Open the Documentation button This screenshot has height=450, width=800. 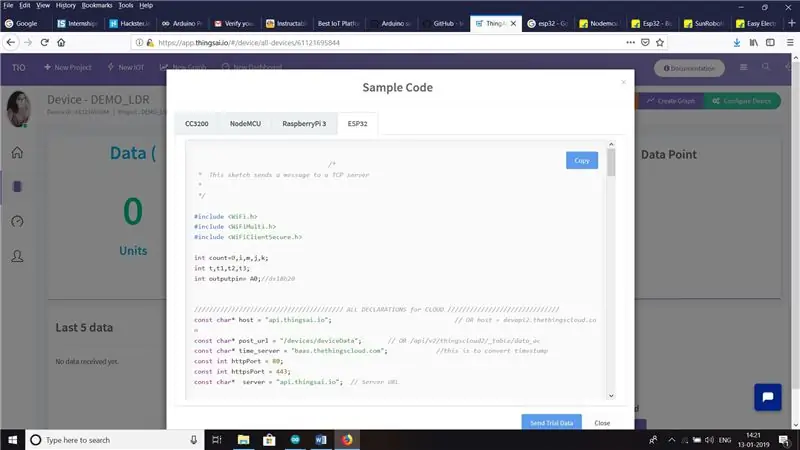[689, 68]
